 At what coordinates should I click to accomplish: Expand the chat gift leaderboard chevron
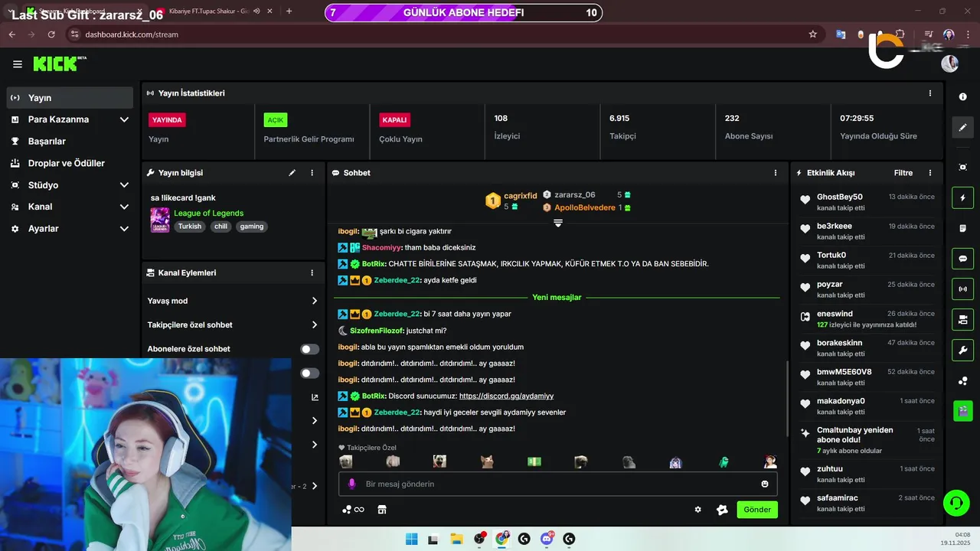pos(558,223)
